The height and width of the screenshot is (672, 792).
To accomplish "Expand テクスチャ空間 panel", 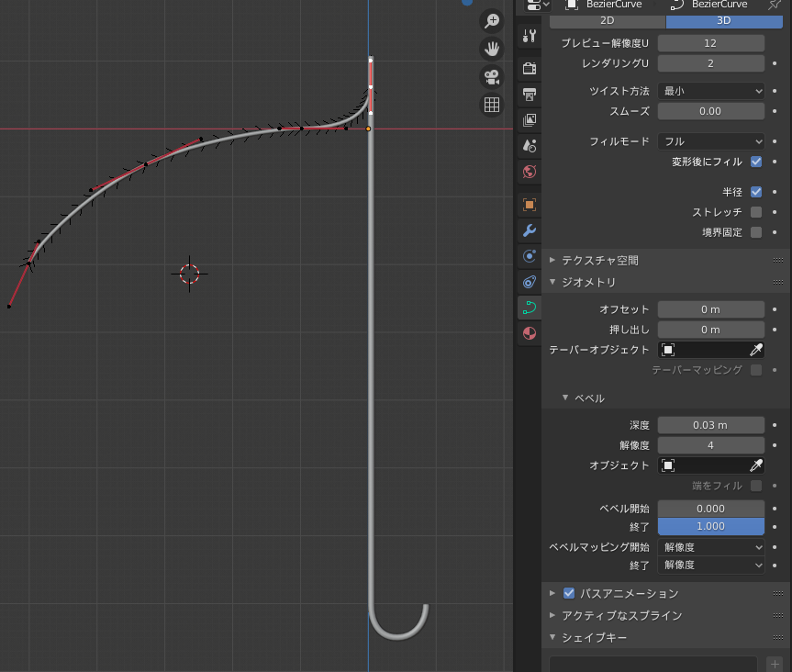I will (x=552, y=260).
